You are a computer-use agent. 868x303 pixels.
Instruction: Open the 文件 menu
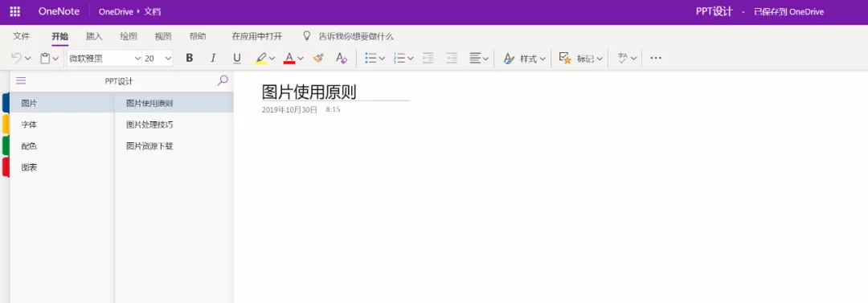point(21,36)
